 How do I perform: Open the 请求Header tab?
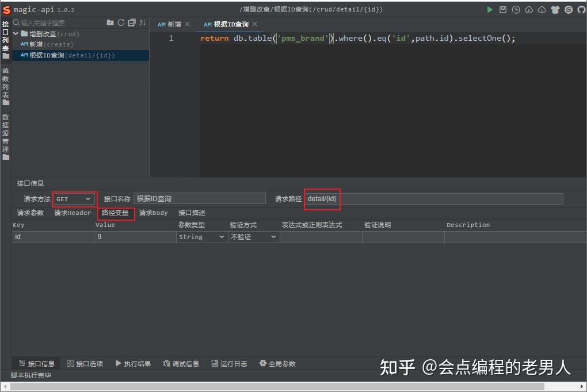(72, 213)
